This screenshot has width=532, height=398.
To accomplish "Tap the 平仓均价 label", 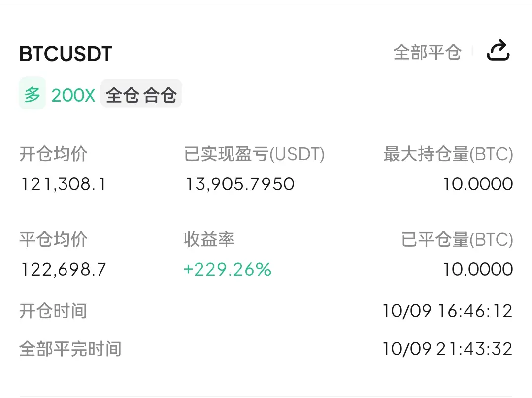I will [53, 239].
